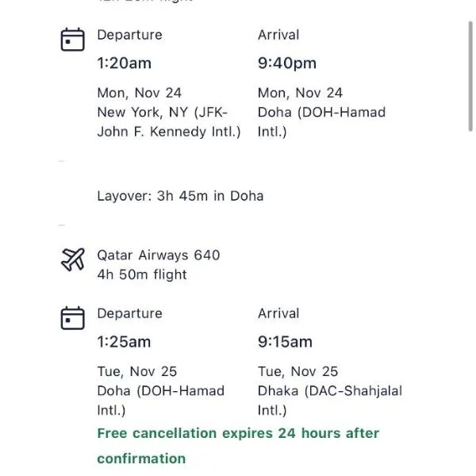Click New York JFK airport text

[x=168, y=122]
